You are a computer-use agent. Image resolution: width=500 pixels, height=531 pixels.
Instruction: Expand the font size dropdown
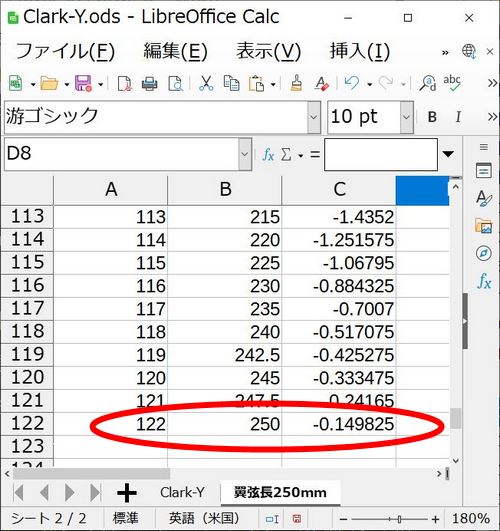point(406,118)
